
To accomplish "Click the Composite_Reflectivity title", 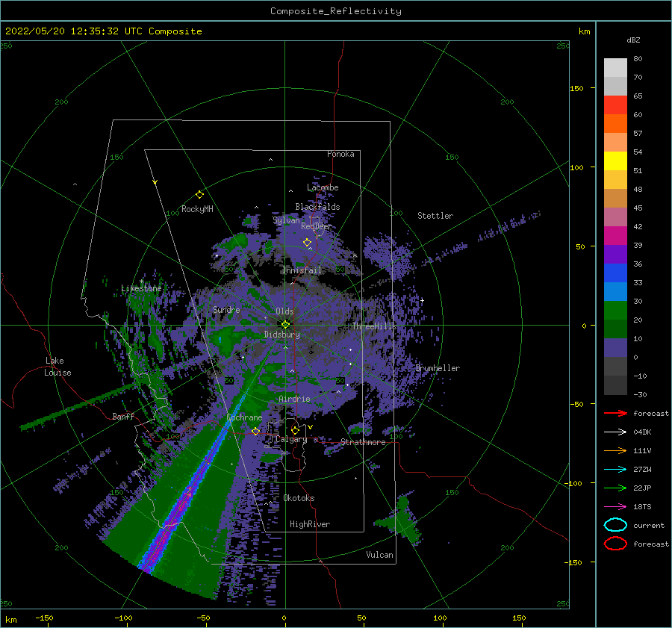I will [x=336, y=11].
